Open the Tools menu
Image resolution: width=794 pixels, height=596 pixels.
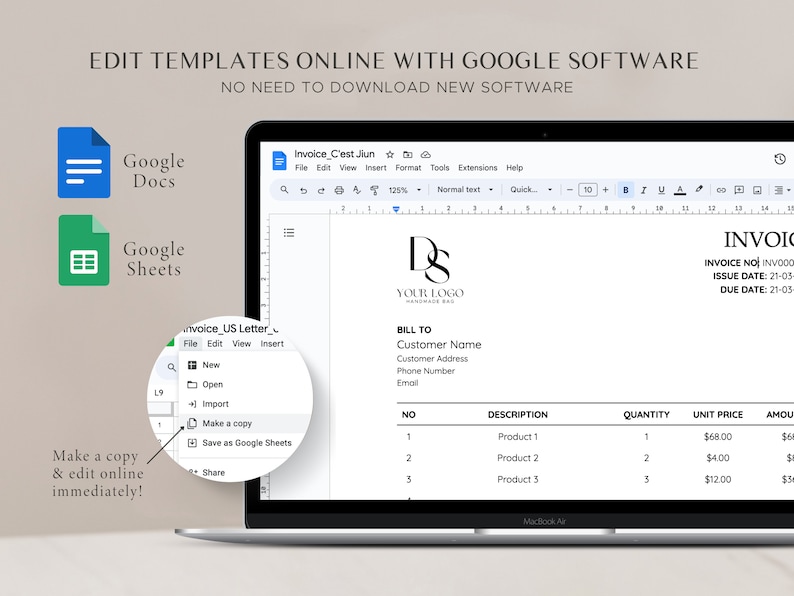(x=440, y=168)
